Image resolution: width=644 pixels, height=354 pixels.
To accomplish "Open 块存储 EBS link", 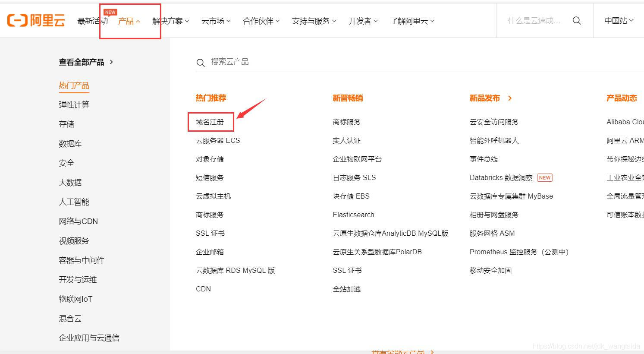I will [x=351, y=196].
